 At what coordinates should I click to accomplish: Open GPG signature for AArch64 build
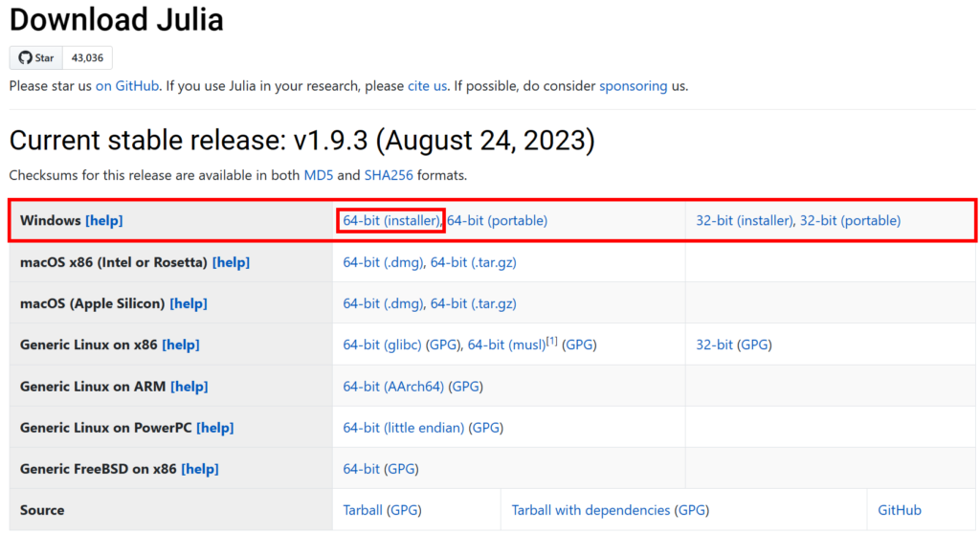click(466, 387)
